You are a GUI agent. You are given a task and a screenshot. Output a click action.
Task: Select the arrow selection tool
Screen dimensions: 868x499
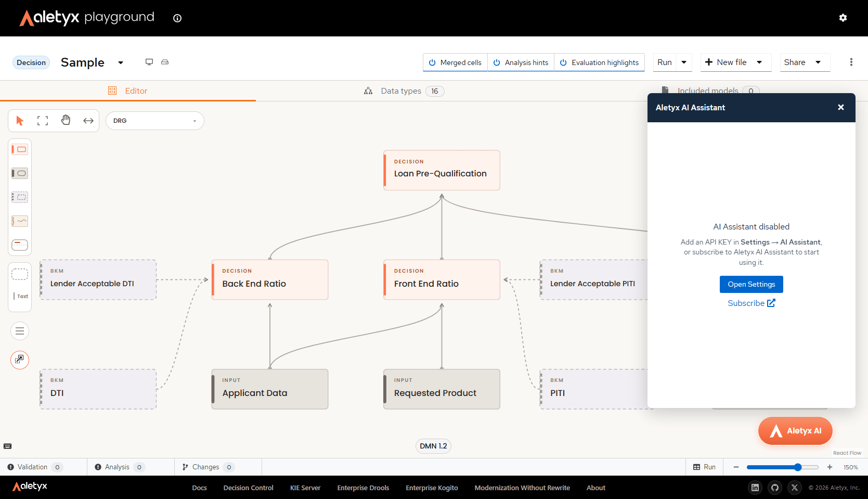coord(20,121)
